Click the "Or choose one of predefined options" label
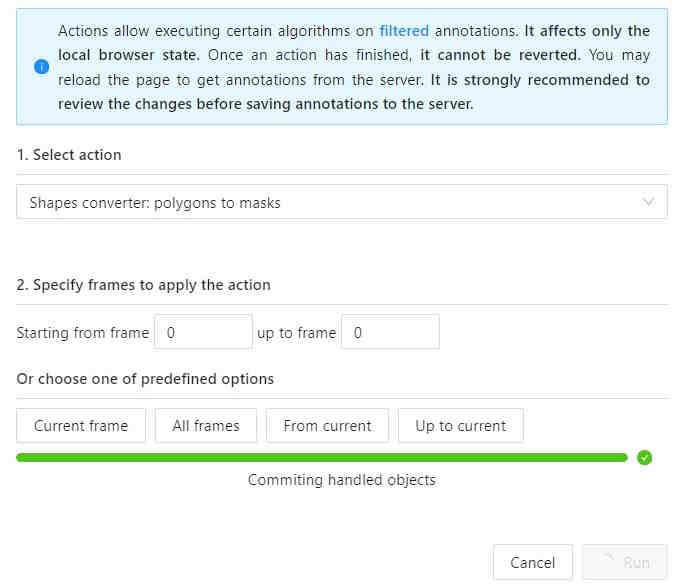This screenshot has width=683, height=586. click(x=145, y=379)
